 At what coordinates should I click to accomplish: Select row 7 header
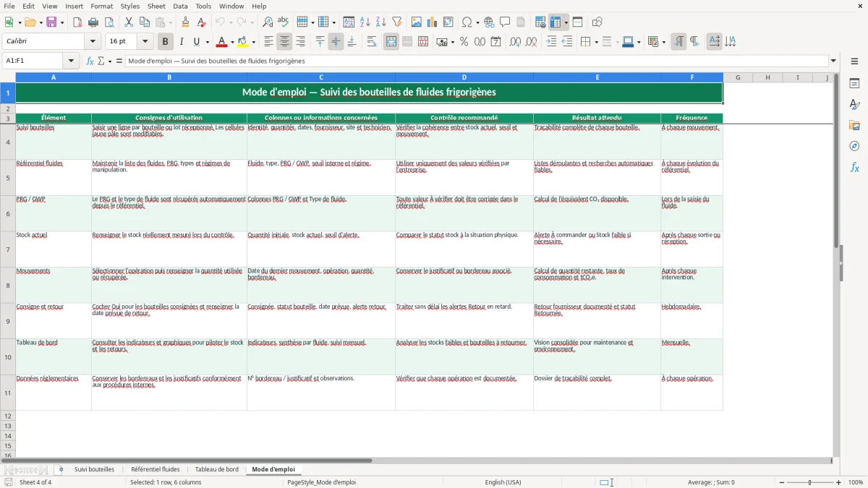click(8, 249)
